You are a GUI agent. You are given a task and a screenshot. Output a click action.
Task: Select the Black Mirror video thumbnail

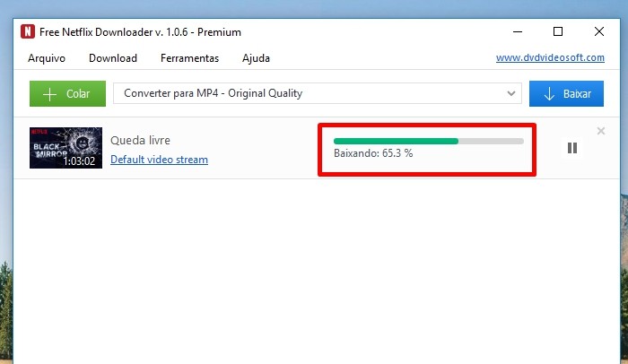pos(65,148)
